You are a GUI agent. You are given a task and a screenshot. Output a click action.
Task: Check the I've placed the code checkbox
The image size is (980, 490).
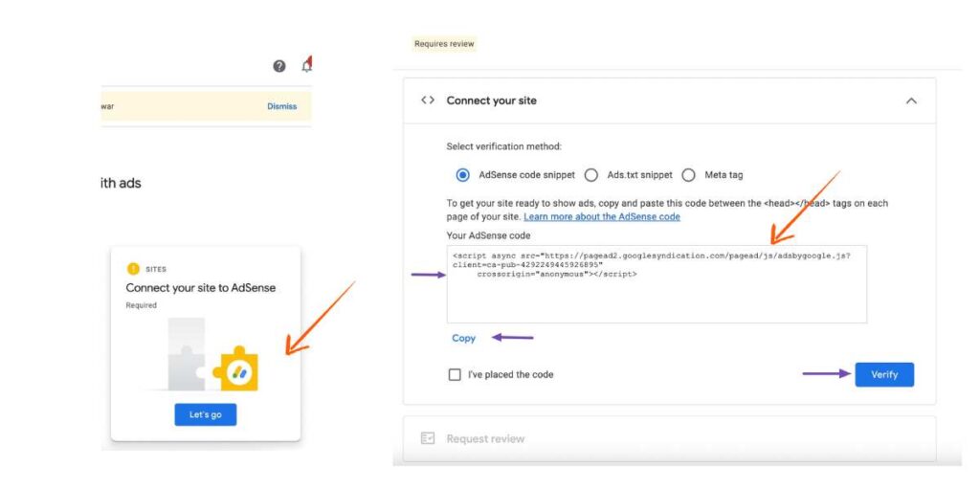coord(455,375)
